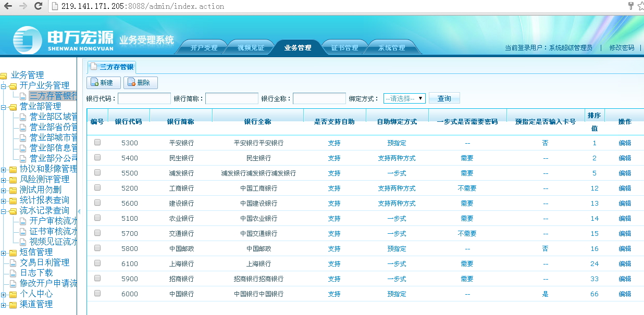Screen dimensions: 644x315
Task: Open the 绑定方式 dropdown
Action: pyautogui.click(x=404, y=98)
